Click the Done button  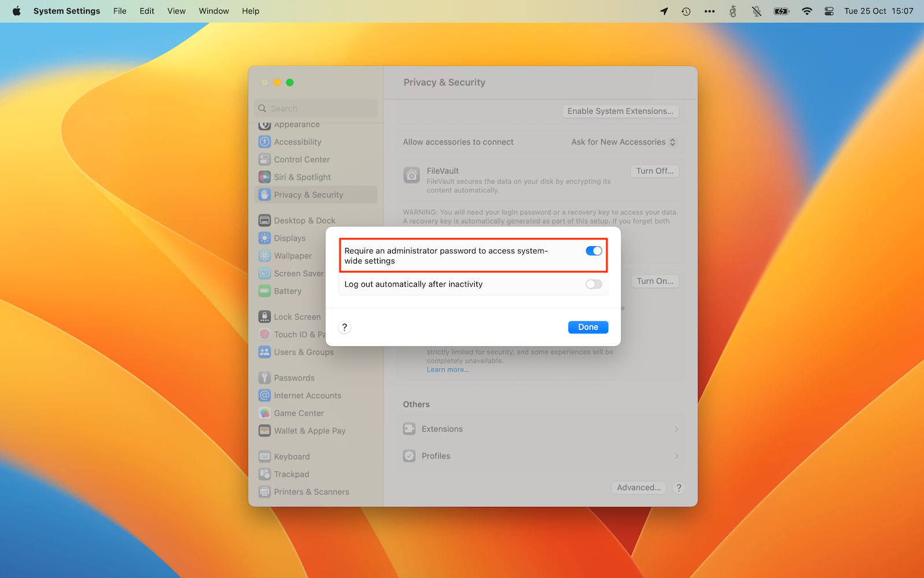[x=588, y=327]
